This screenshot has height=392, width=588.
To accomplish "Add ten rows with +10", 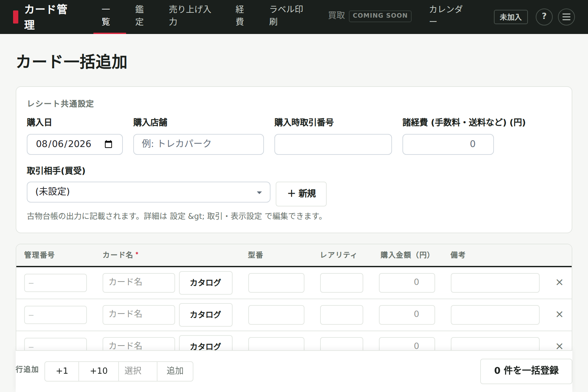I will point(99,371).
